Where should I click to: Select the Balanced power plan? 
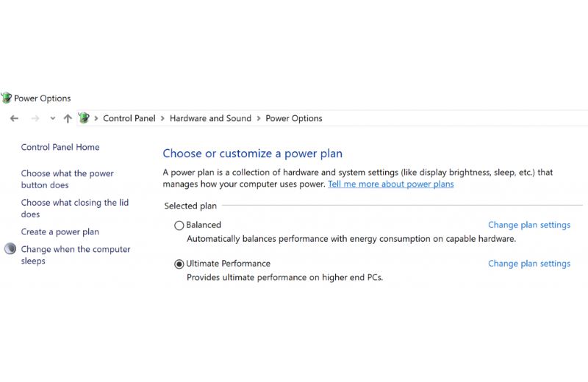click(179, 226)
